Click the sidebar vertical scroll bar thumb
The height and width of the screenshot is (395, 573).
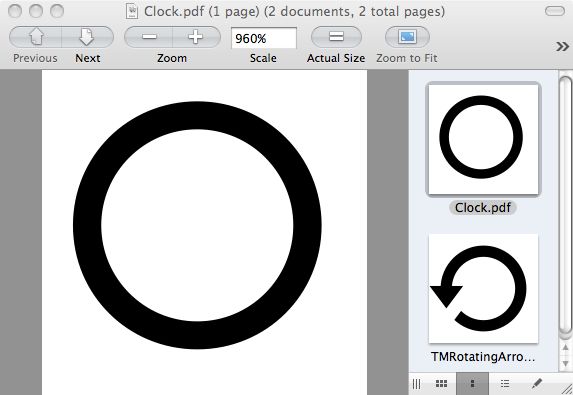point(565,206)
